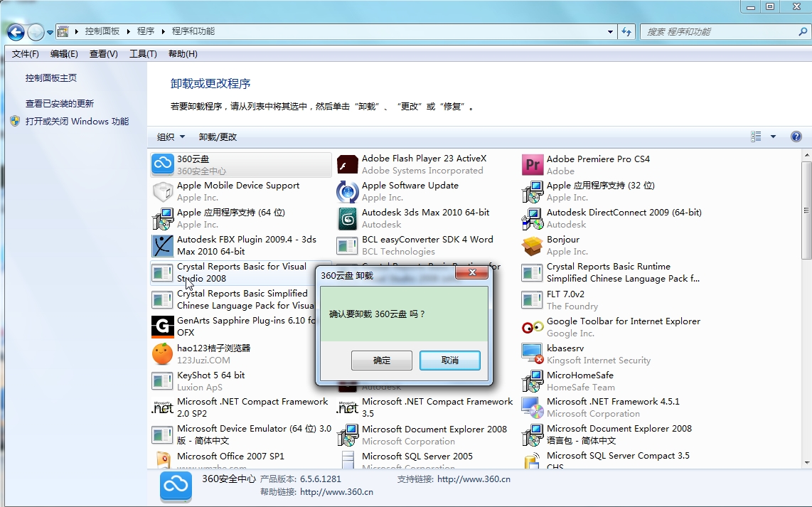The width and height of the screenshot is (812, 507).
Task: Click the help question mark icon
Action: (x=796, y=137)
